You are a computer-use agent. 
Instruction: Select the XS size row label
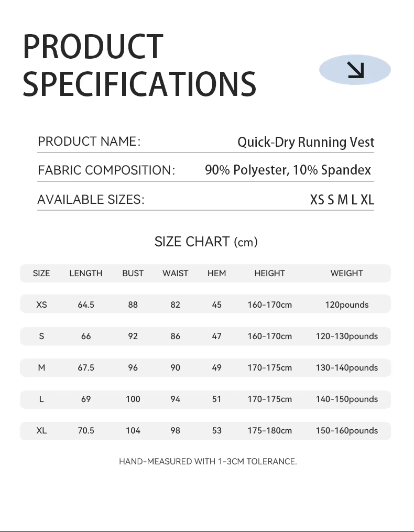[x=41, y=305]
